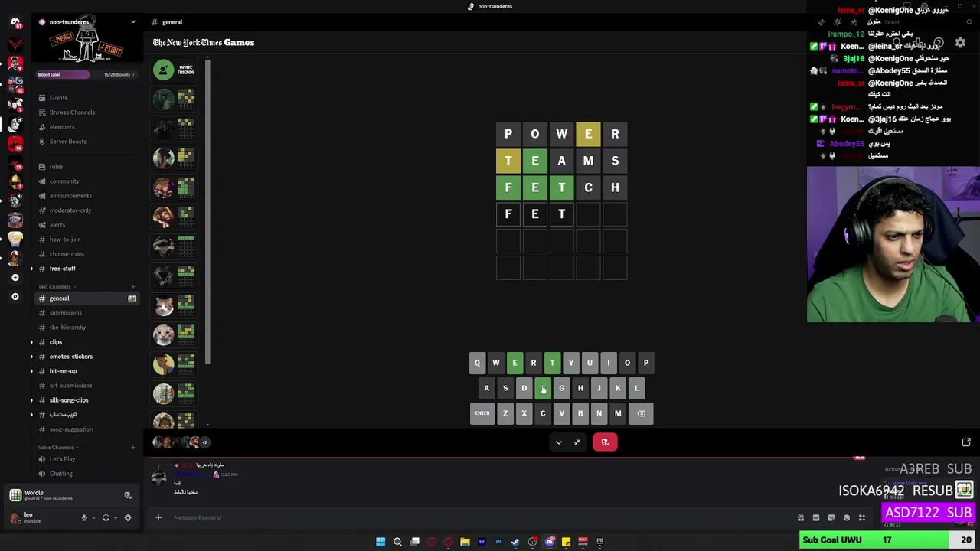Viewport: 980px width, 551px height.
Task: Open the Wordle activity icon in panel
Action: [x=15, y=495]
